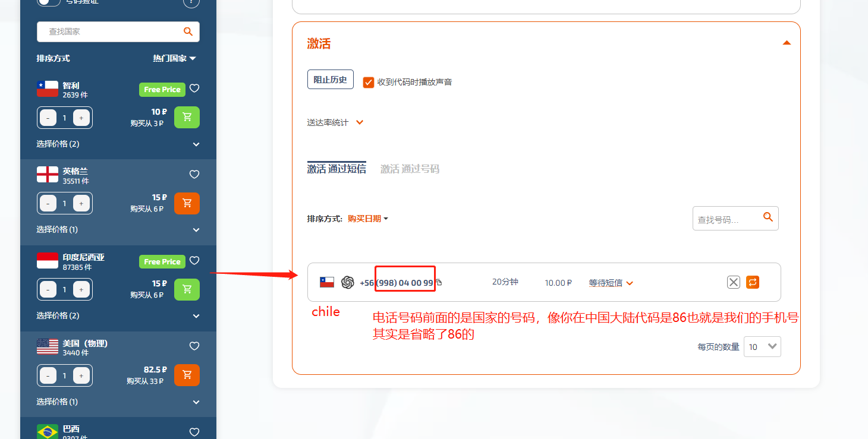
Task: Click the 智利 country name
Action: [71, 86]
